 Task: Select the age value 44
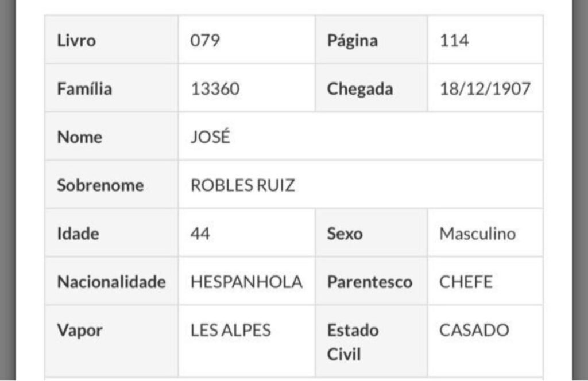200,234
